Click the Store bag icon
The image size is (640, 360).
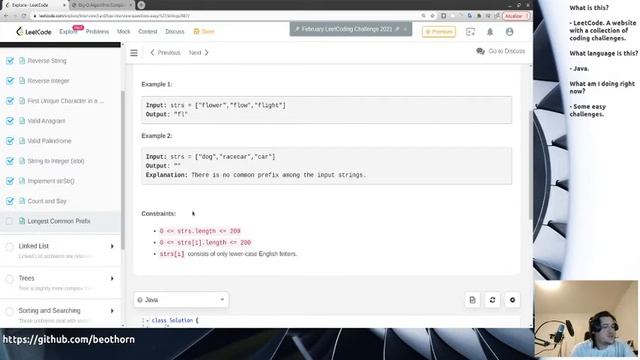click(196, 31)
